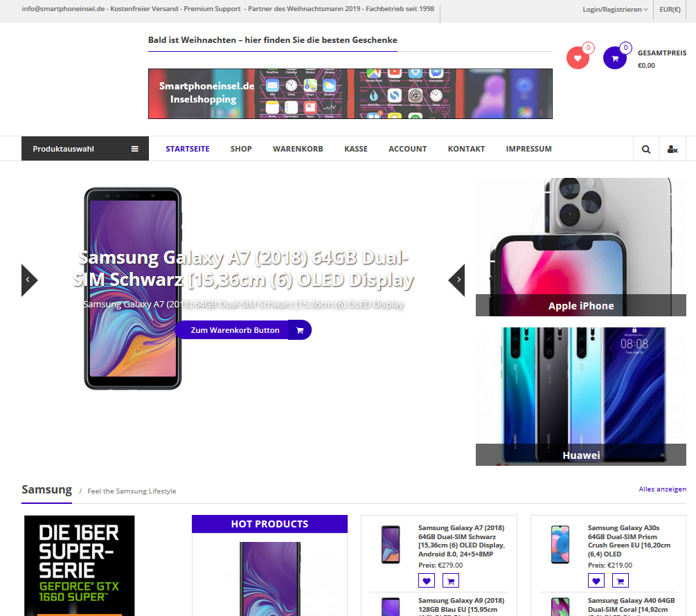
Task: Click cart icon on Zum Warenkorb Button
Action: [300, 330]
